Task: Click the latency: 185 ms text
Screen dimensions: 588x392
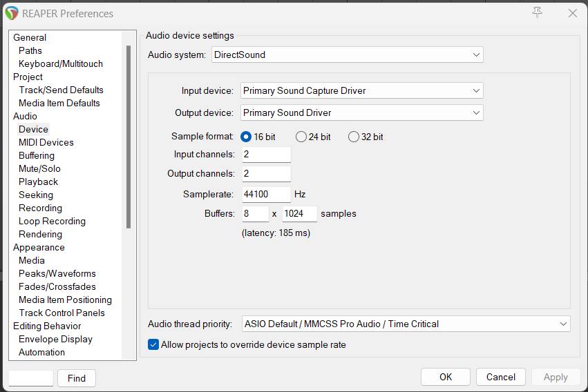Action: pos(276,233)
